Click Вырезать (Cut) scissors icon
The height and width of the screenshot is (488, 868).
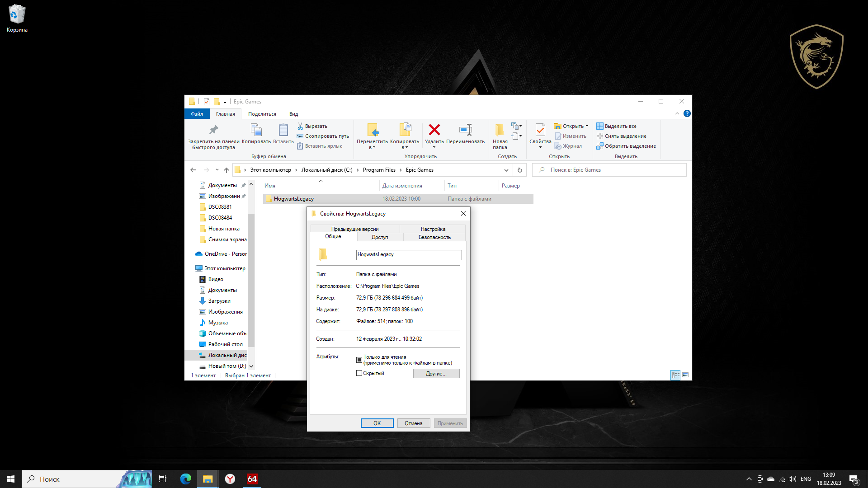300,126
